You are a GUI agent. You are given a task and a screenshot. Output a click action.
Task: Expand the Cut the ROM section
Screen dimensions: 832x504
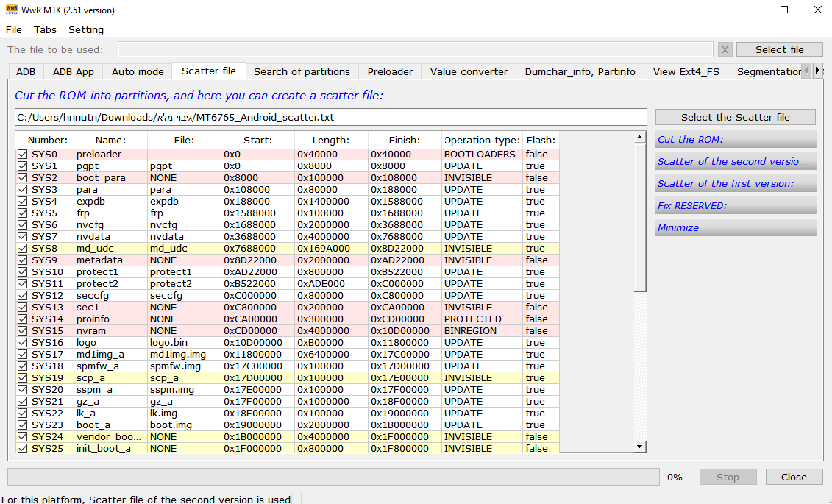click(x=735, y=140)
